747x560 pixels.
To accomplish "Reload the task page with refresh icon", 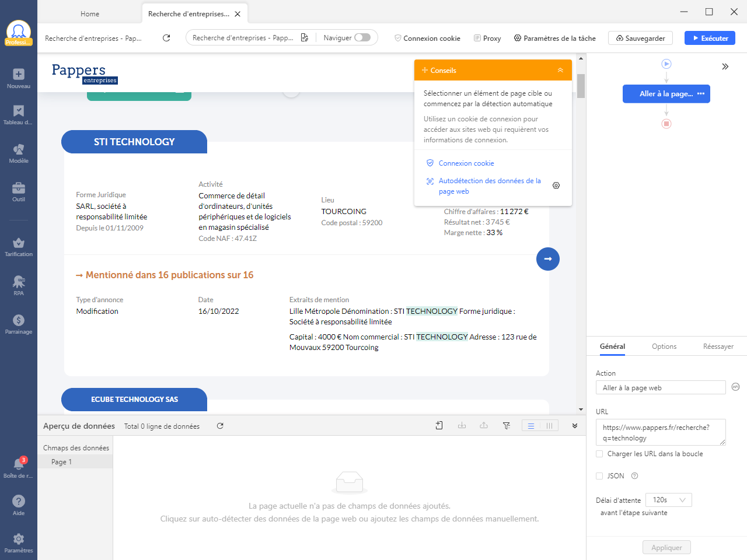I will click(x=166, y=38).
